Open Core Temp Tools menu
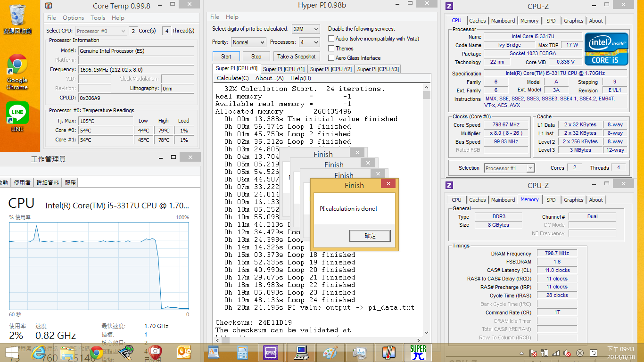This screenshot has width=644, height=362. (98, 18)
